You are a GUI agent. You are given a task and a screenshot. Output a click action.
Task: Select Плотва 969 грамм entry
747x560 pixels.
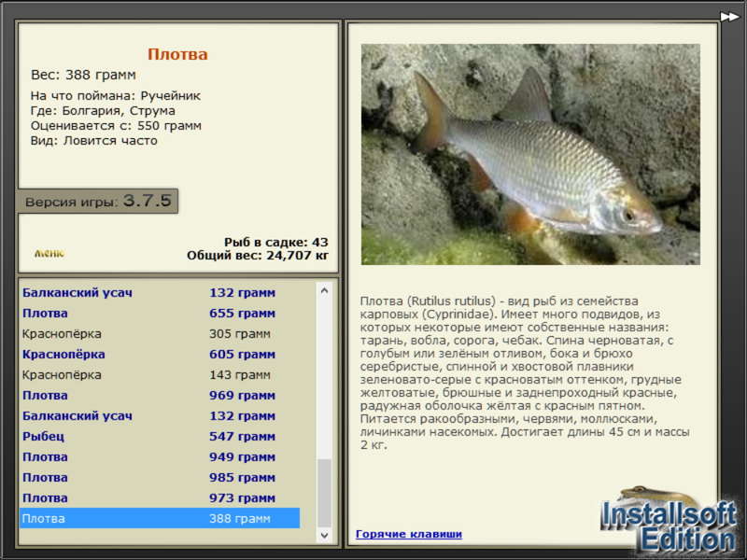(x=160, y=395)
